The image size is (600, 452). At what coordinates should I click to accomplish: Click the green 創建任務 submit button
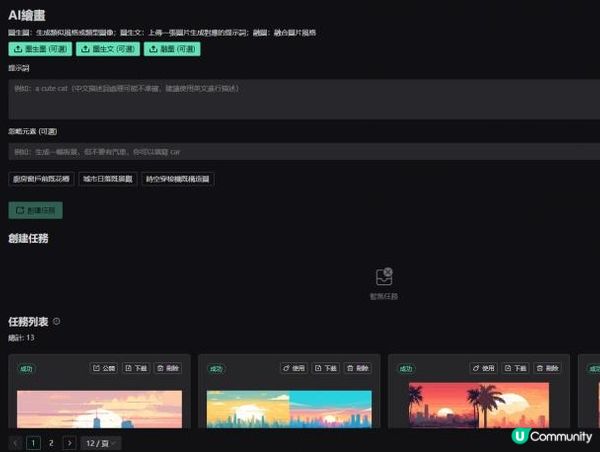coord(36,210)
